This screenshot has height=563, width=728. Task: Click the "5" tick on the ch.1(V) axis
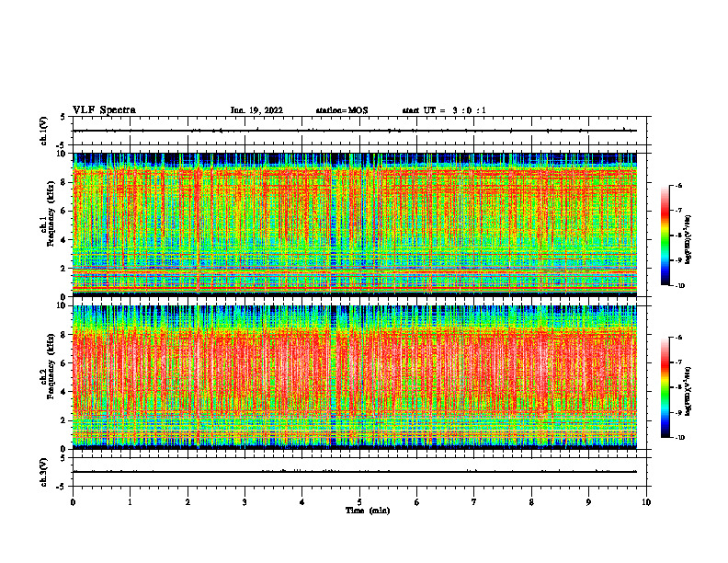63,118
